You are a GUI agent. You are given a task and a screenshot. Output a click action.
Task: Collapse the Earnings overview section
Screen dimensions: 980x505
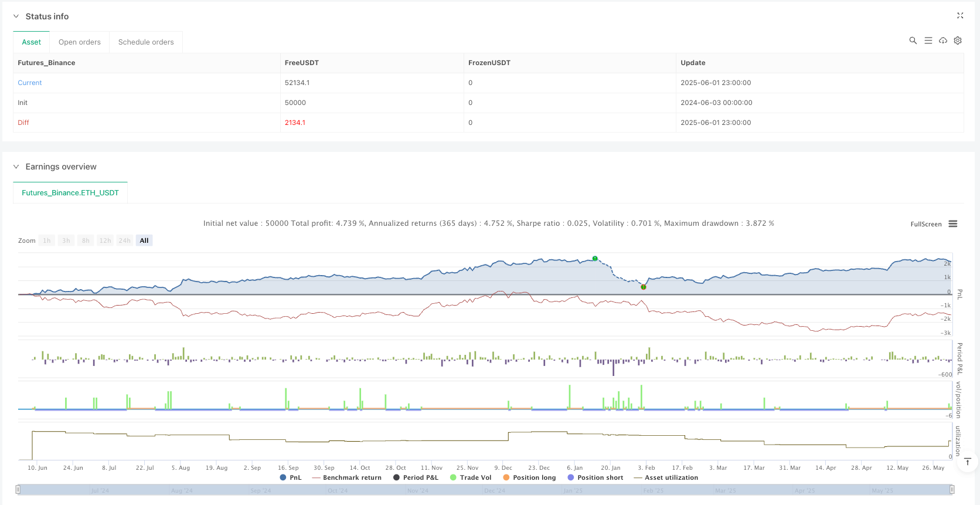click(x=16, y=167)
